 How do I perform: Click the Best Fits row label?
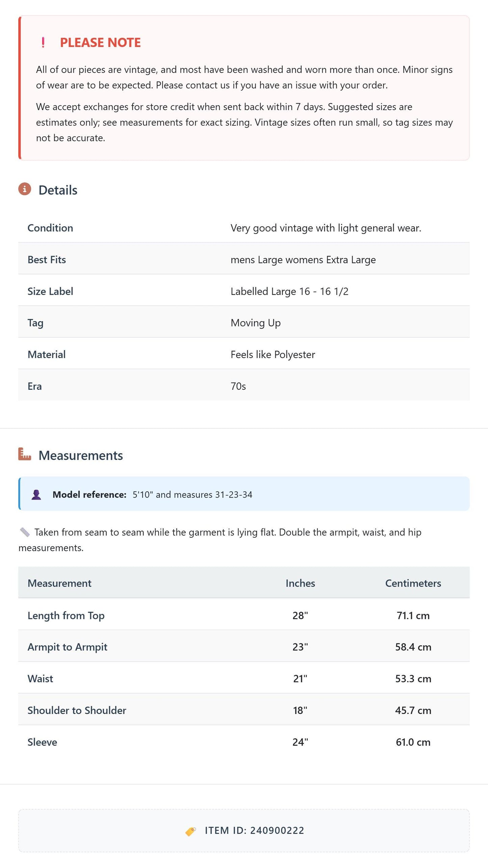47,260
